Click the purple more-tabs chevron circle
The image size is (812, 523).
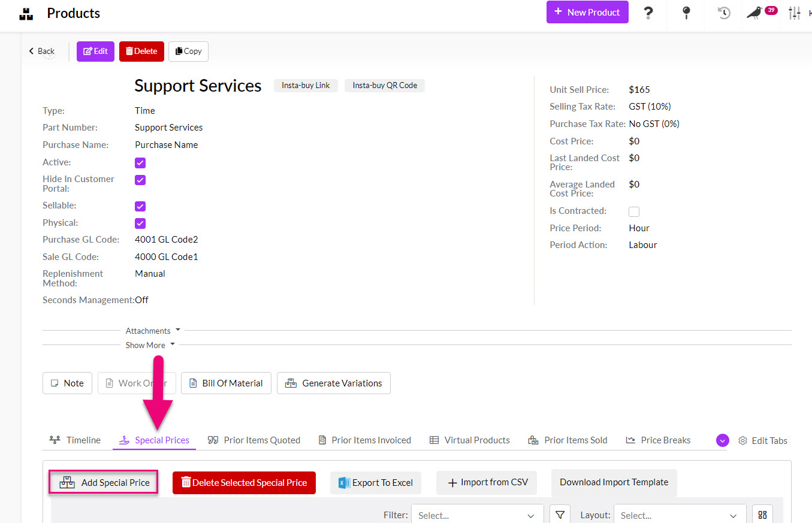coord(723,440)
